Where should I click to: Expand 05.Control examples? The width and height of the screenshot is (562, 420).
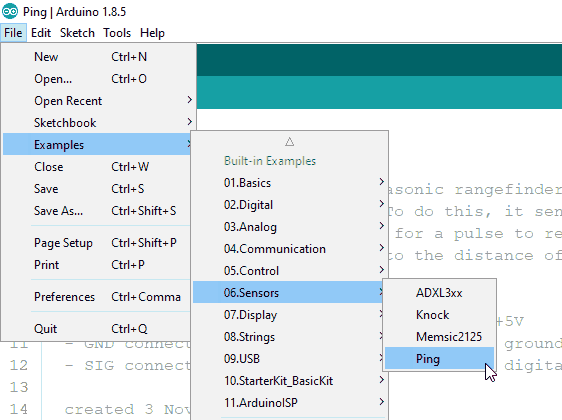pyautogui.click(x=290, y=271)
